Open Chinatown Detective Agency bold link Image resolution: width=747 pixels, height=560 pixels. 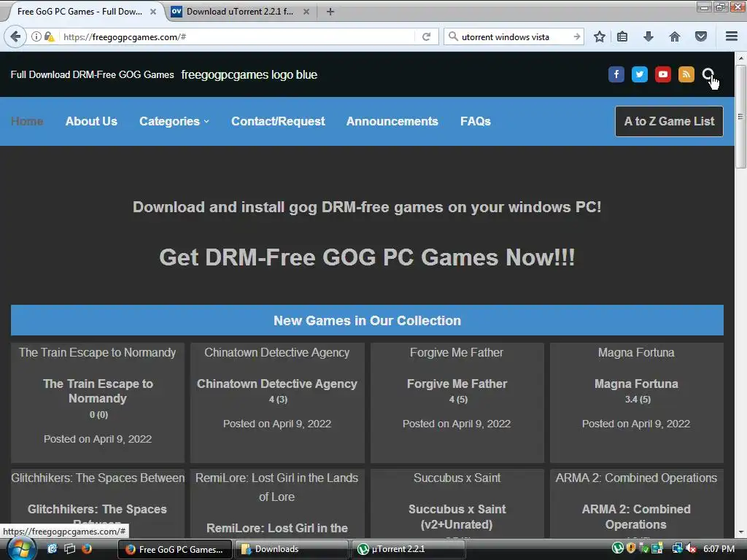click(x=276, y=384)
